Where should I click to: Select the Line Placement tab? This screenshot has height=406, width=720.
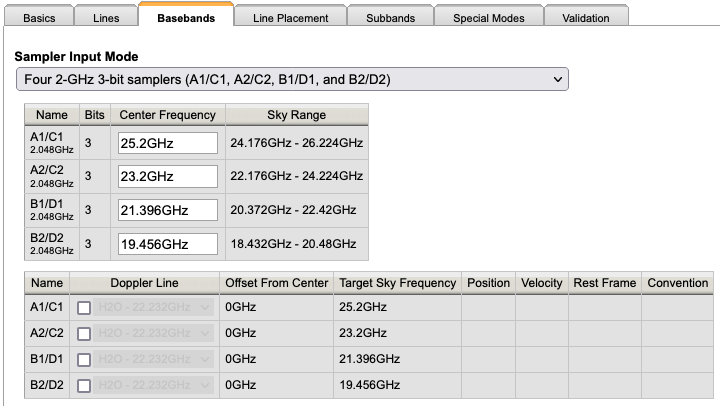(x=290, y=18)
